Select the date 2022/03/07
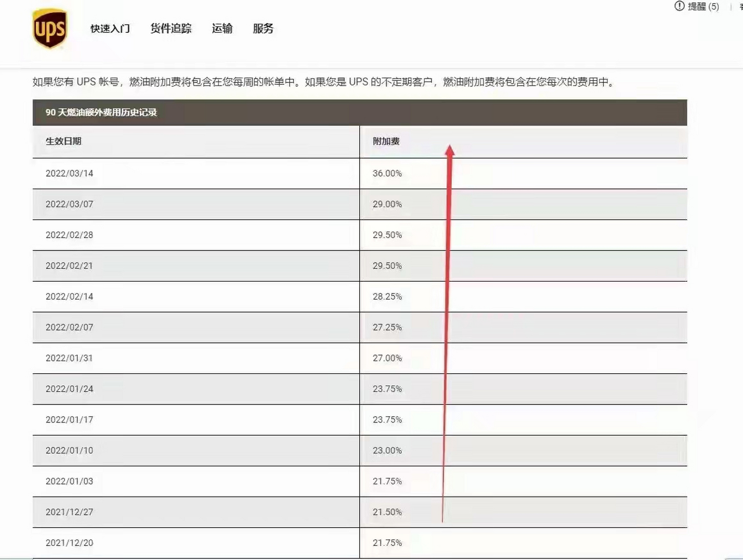This screenshot has width=743, height=560. [70, 204]
